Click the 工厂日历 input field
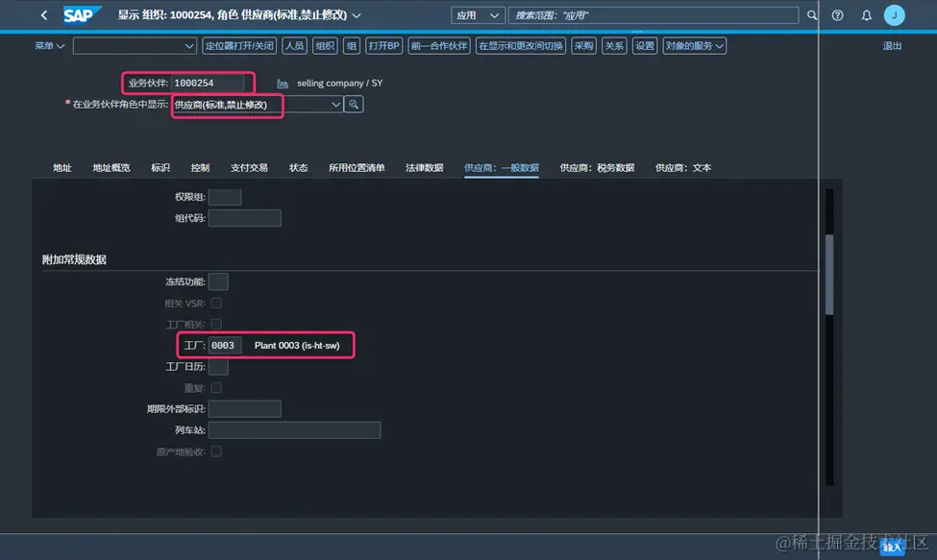The image size is (937, 560). [218, 367]
